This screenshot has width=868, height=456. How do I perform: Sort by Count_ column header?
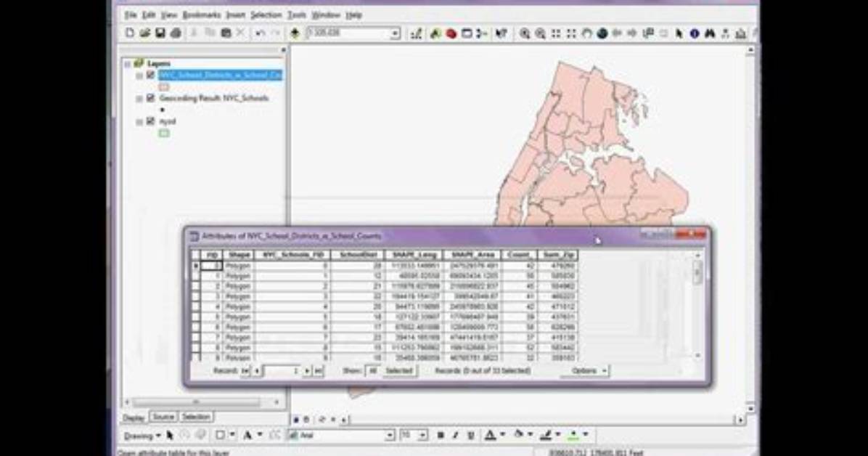coord(519,255)
